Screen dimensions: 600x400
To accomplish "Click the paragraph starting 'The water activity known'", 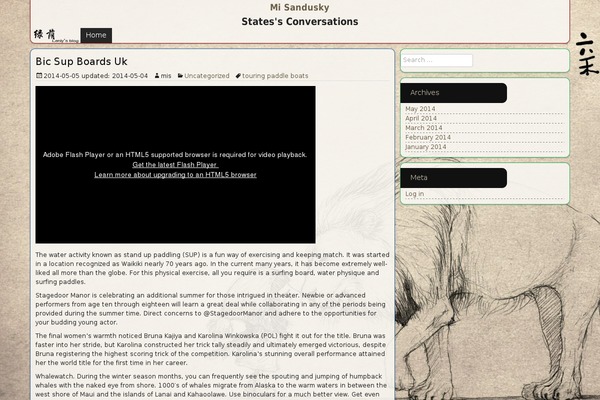I will (212, 268).
